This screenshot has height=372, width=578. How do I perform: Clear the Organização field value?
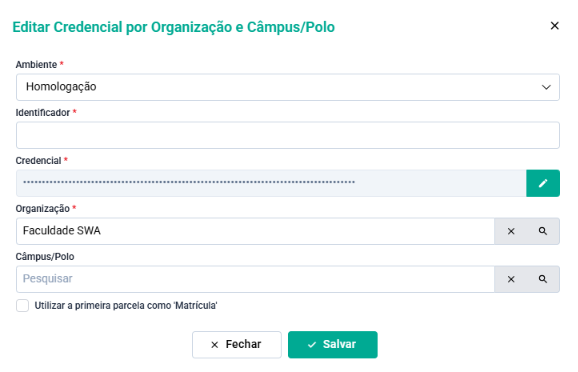[511, 231]
